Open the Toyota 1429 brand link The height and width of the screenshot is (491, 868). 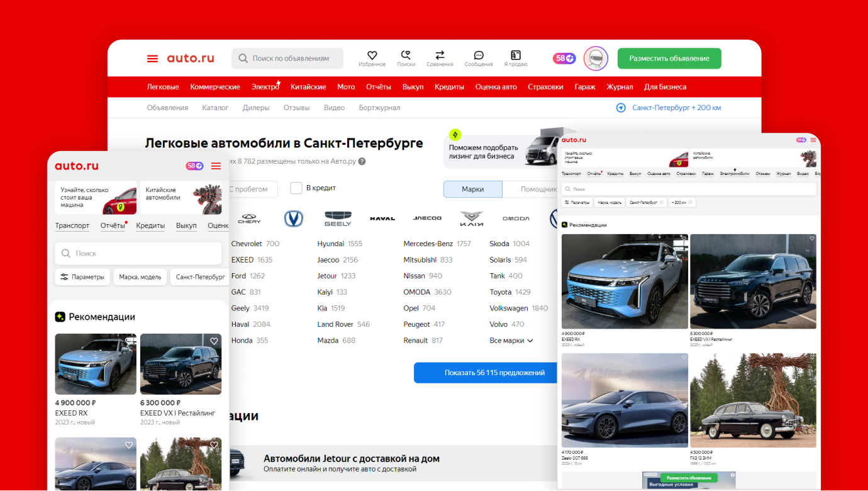[510, 292]
